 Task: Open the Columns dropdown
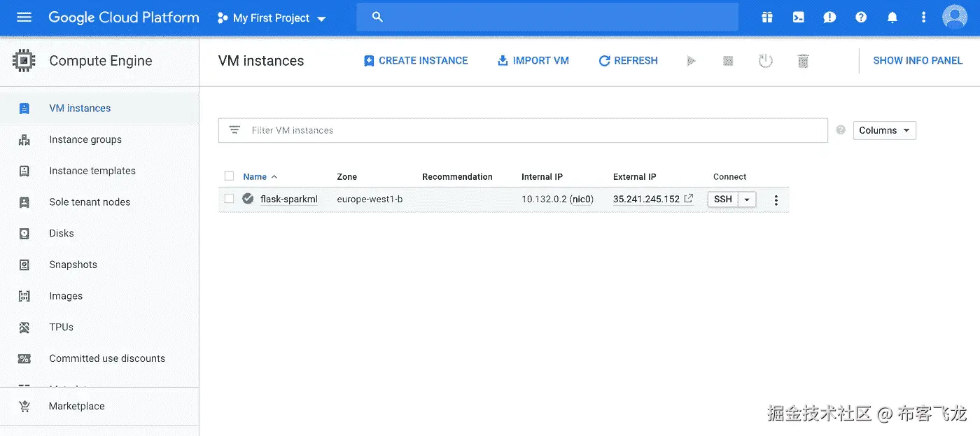tap(884, 130)
